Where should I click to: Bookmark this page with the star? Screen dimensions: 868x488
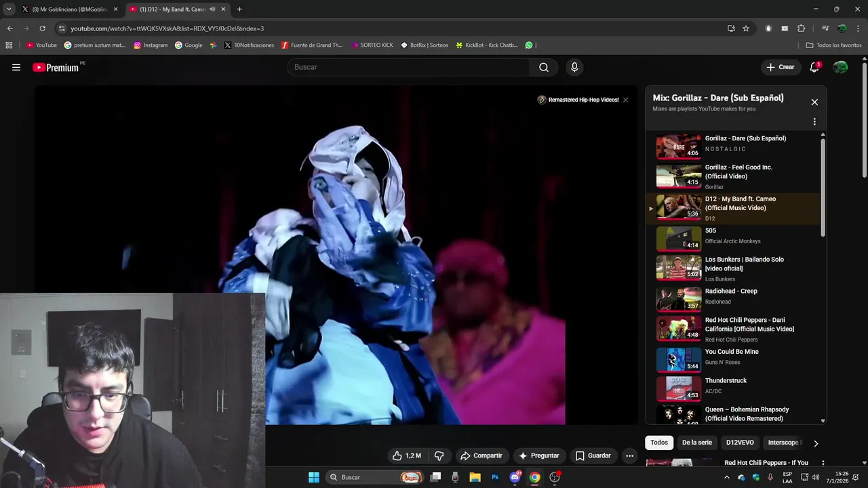point(746,28)
